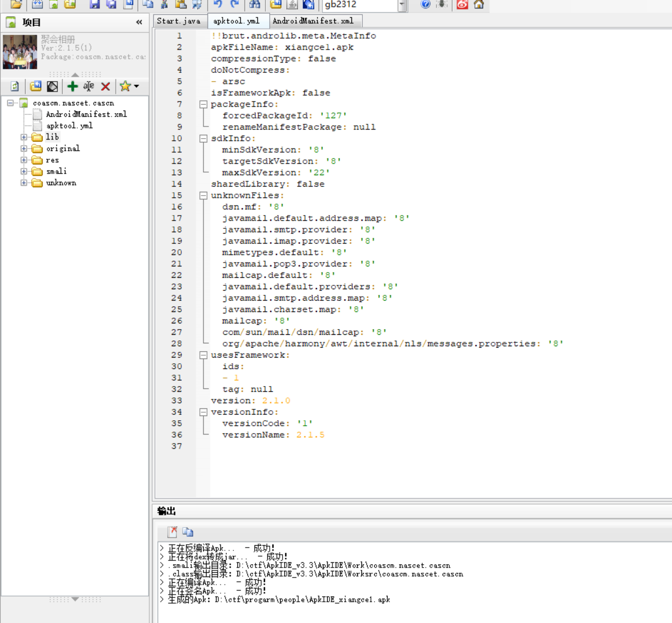This screenshot has width=672, height=623.
Task: Expand the res folder
Action: 24,160
